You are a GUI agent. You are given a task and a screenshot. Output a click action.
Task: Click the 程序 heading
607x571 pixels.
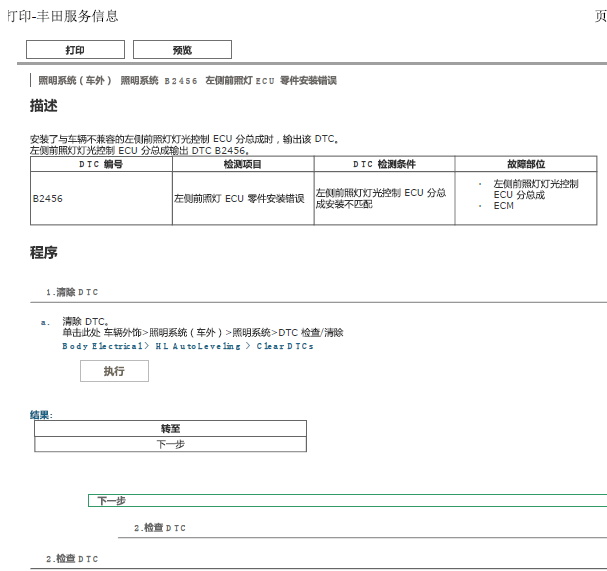pyautogui.click(x=44, y=252)
